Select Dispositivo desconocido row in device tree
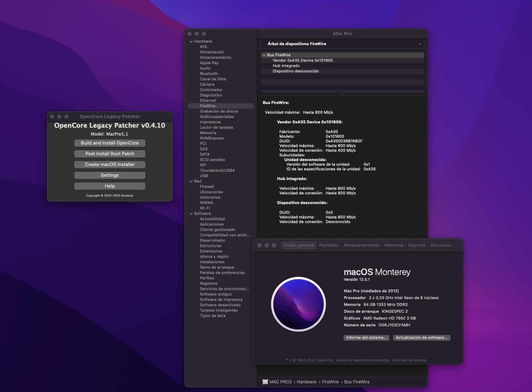The width and height of the screenshot is (532, 392). tap(342, 71)
